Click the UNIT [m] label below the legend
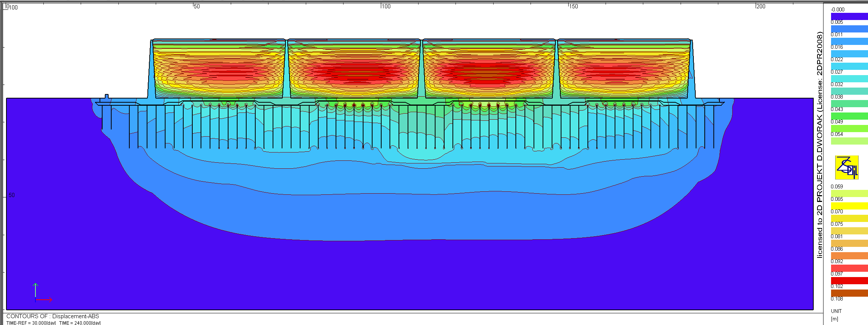 [x=836, y=315]
